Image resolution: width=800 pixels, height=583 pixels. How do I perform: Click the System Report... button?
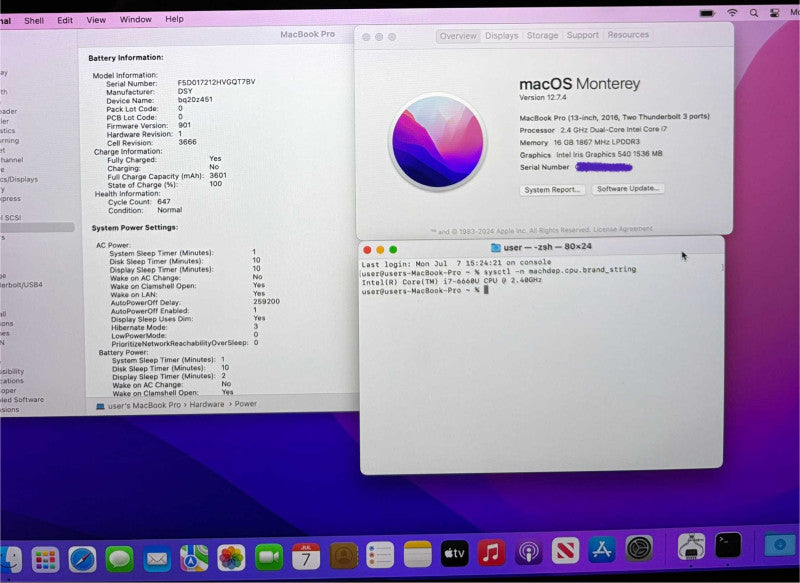click(552, 190)
